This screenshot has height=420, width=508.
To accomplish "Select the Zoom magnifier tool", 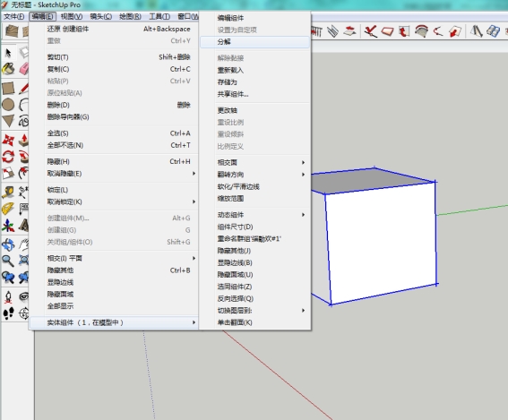I will click(8, 261).
